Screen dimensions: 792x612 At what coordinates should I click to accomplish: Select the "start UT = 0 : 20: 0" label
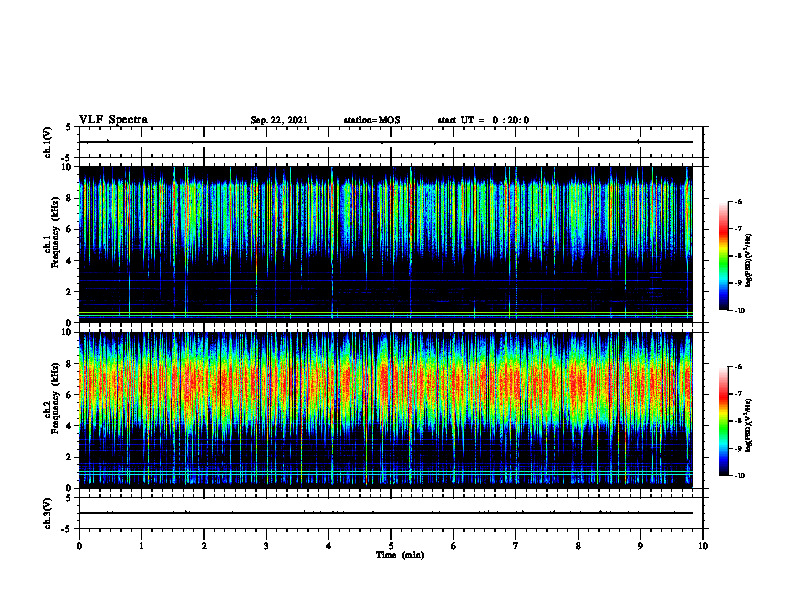pos(483,120)
